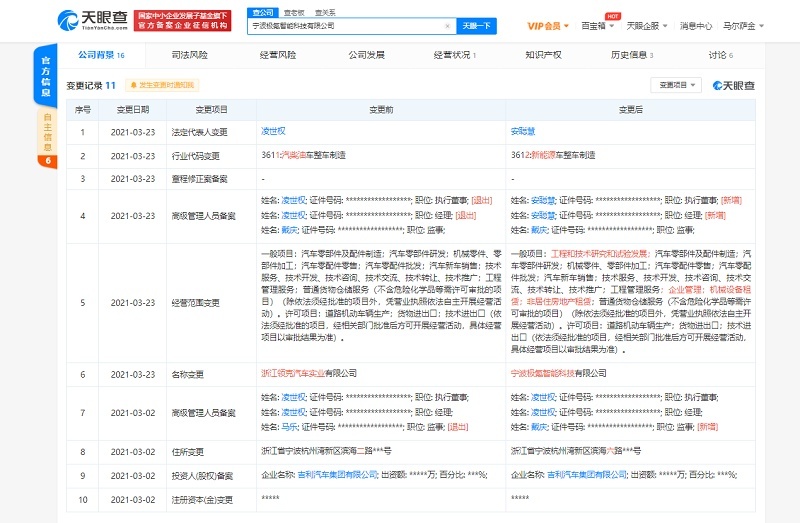Switch to the 历史信息 tab
This screenshot has width=800, height=523.
click(x=632, y=55)
